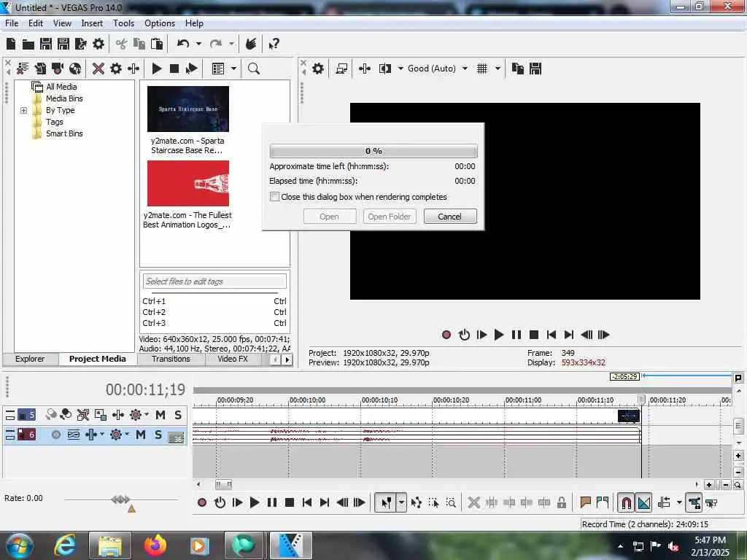Click the Zoom Edit tool icon
This screenshot has width=747, height=560.
451,502
